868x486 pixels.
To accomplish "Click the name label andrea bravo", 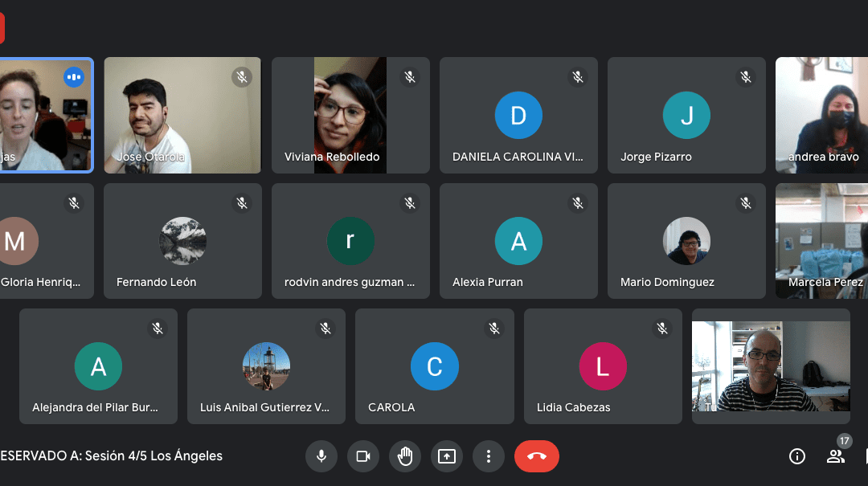I will [824, 157].
